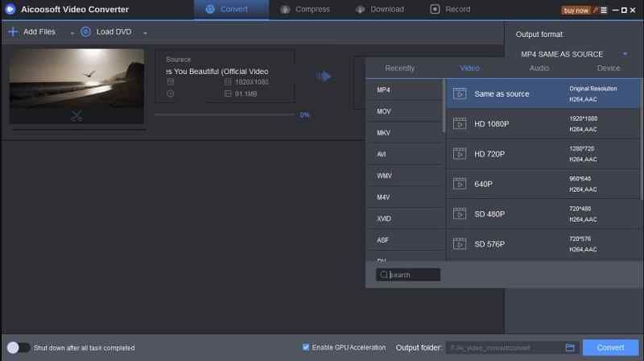Click the conversion arrow icon

click(x=324, y=76)
